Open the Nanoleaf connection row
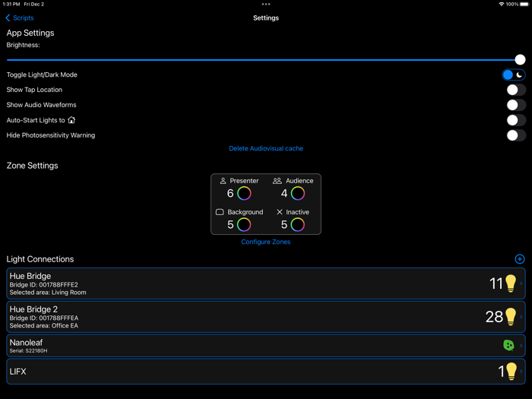 point(266,345)
